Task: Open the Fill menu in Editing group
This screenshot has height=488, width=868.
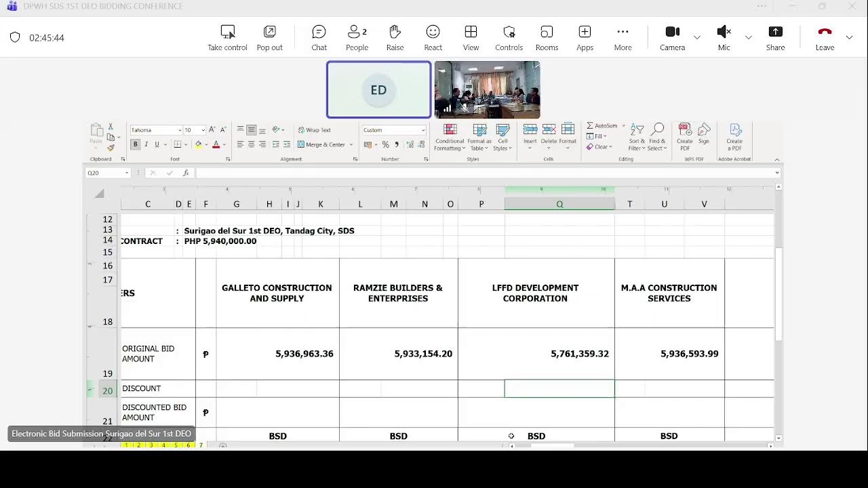Action: (x=597, y=136)
